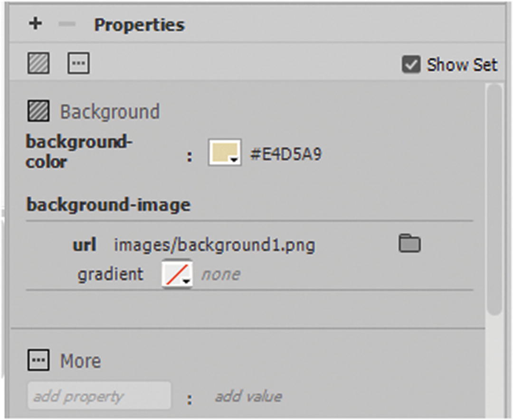Click the Properties panel title
This screenshot has width=513, height=420.
point(139,25)
